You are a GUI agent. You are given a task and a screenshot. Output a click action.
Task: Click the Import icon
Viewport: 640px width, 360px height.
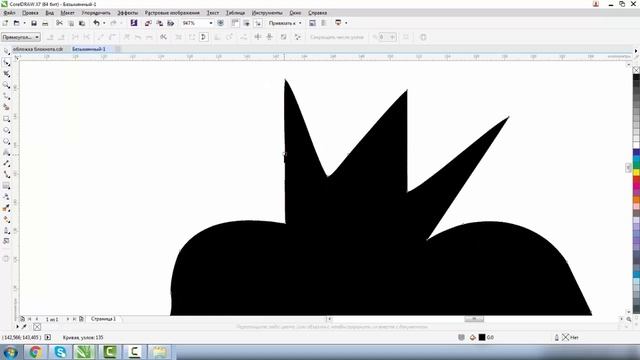pyautogui.click(x=148, y=23)
